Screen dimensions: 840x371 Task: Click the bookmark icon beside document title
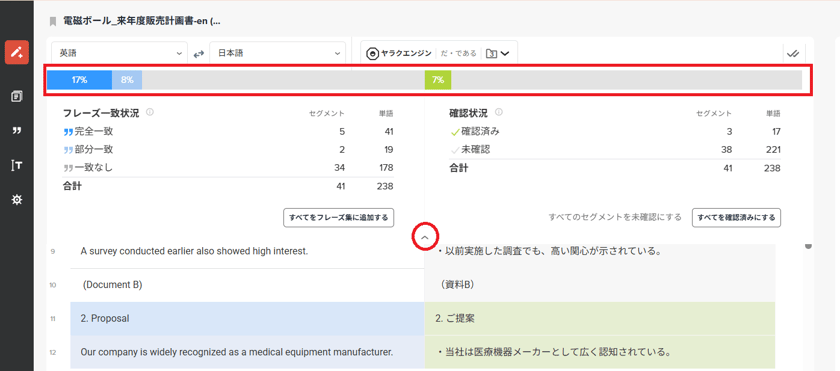(53, 21)
